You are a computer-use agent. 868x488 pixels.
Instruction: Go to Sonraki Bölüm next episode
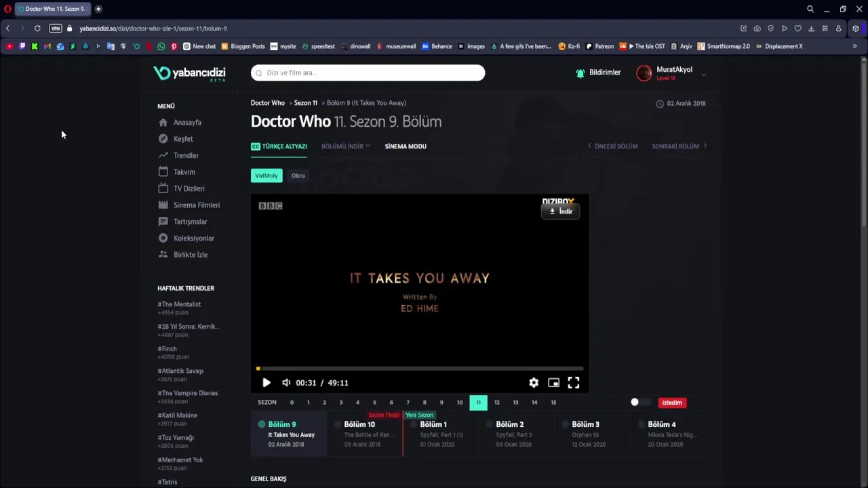tap(679, 146)
